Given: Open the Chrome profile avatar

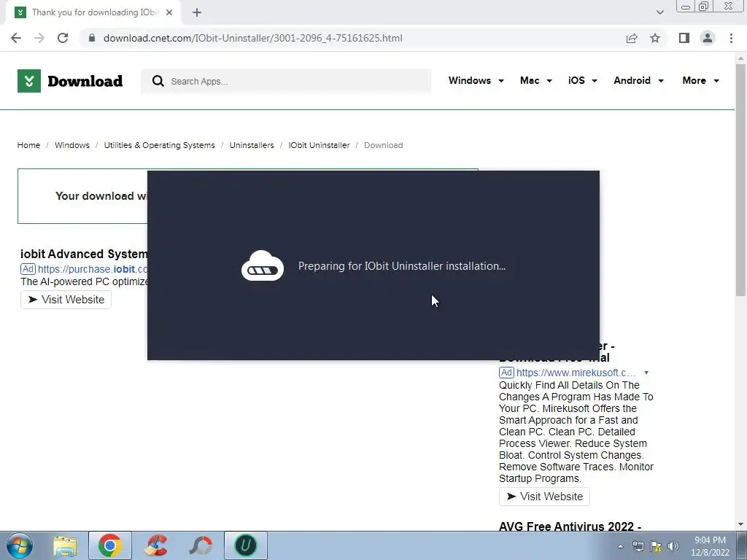Looking at the screenshot, I should coord(708,38).
